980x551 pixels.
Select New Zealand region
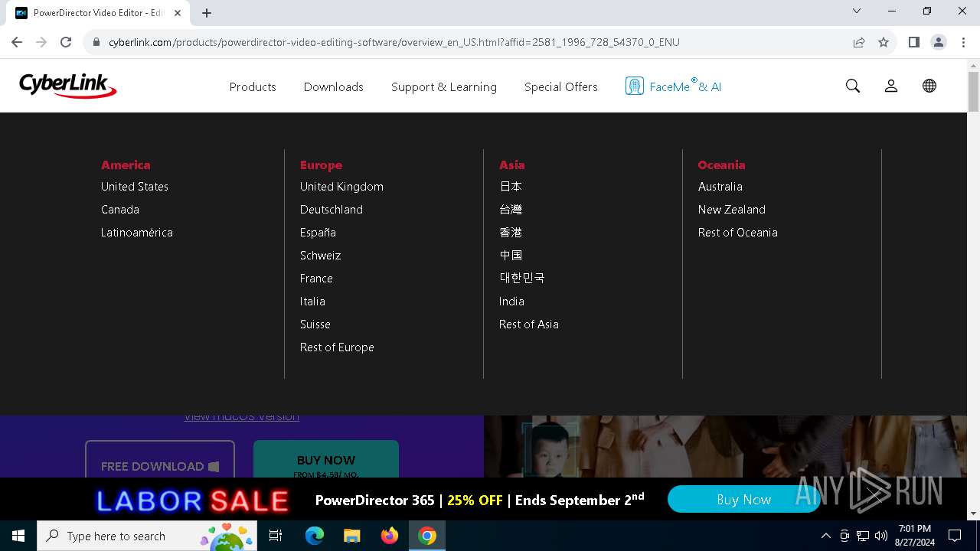(732, 210)
